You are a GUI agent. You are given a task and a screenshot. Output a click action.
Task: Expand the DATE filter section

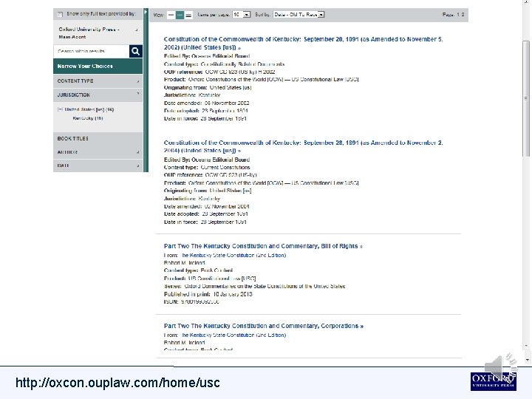(x=98, y=166)
